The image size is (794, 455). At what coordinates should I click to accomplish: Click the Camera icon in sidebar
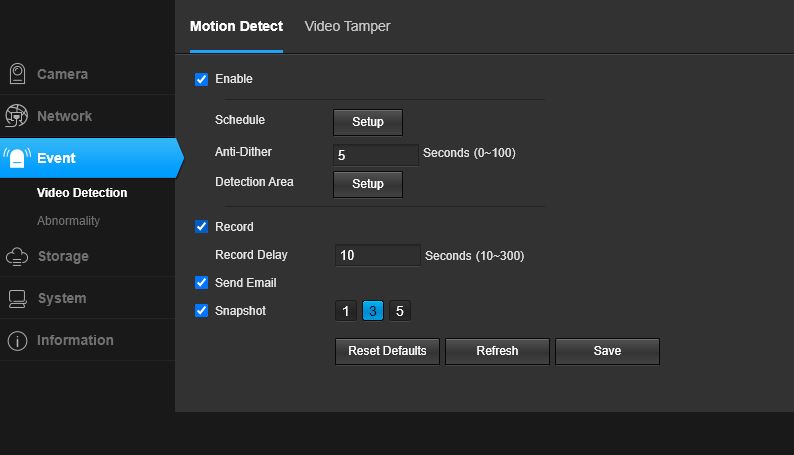point(17,74)
